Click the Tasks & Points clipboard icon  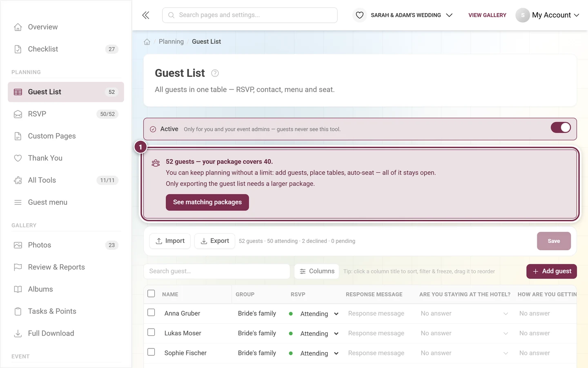pos(18,312)
